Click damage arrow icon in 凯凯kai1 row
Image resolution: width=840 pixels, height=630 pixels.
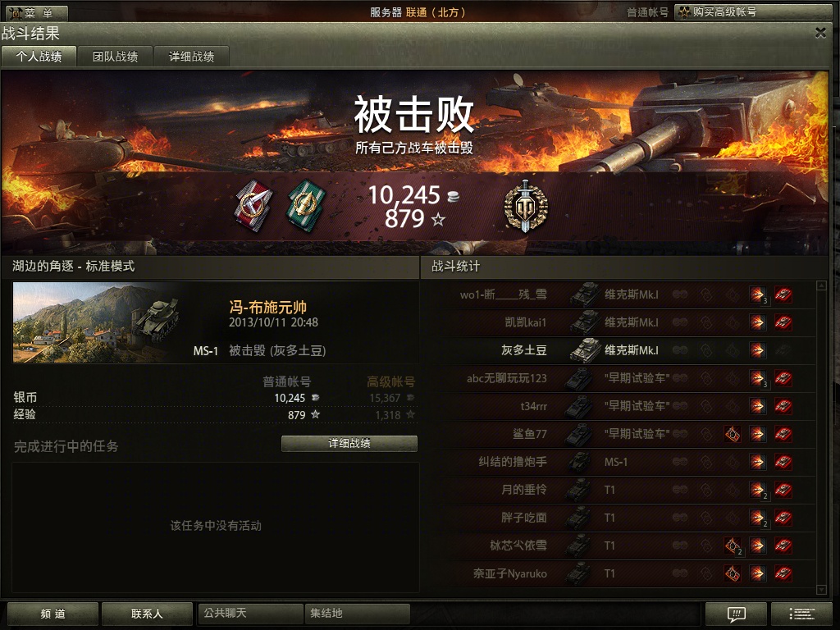757,322
